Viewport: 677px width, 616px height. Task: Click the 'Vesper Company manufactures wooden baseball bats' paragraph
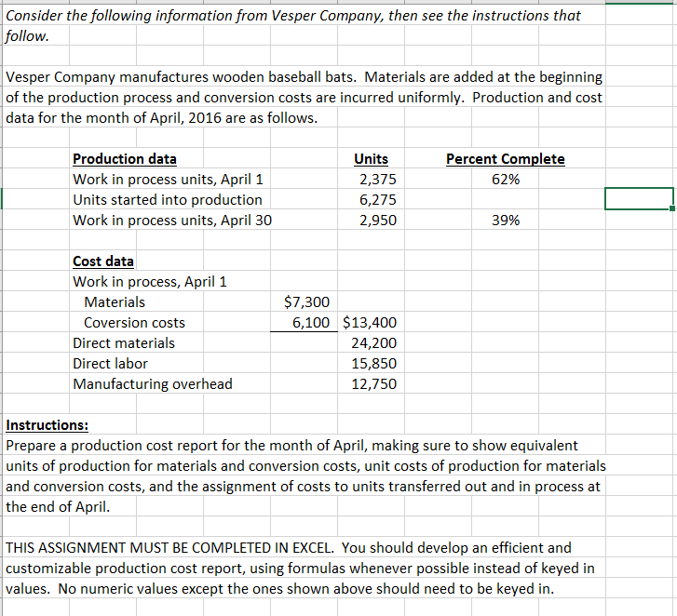304,97
